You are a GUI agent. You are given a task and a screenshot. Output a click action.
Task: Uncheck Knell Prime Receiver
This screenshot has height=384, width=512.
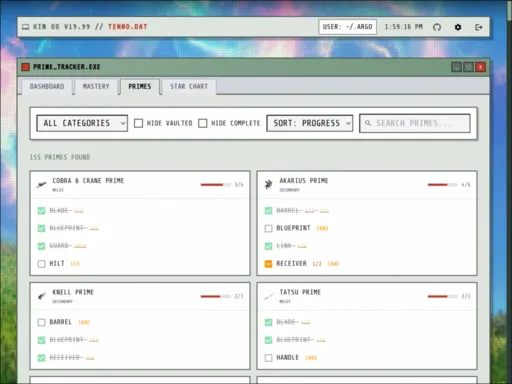tap(41, 358)
